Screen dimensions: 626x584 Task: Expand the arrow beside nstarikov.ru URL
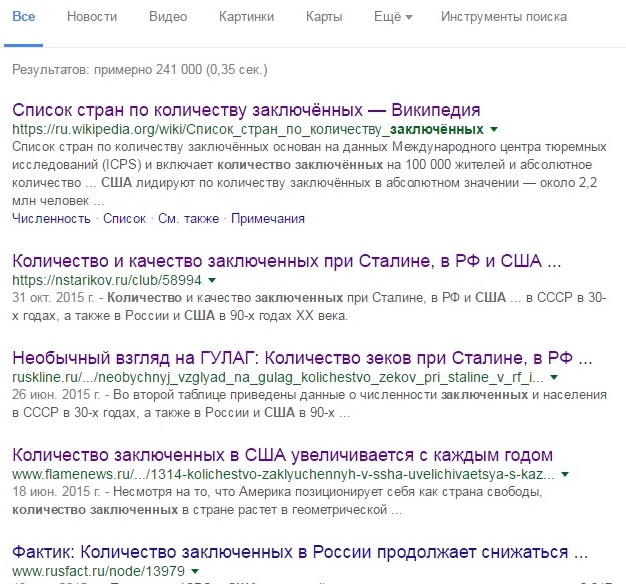tap(211, 282)
